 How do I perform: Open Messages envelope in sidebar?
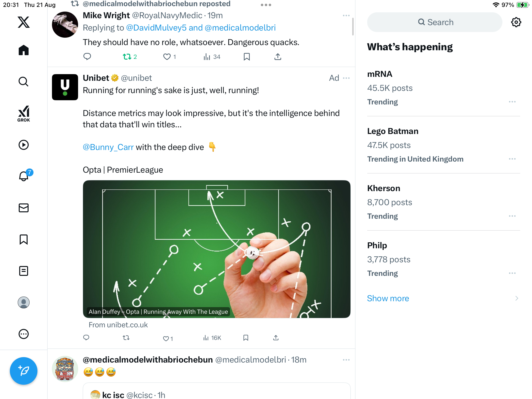tap(24, 208)
